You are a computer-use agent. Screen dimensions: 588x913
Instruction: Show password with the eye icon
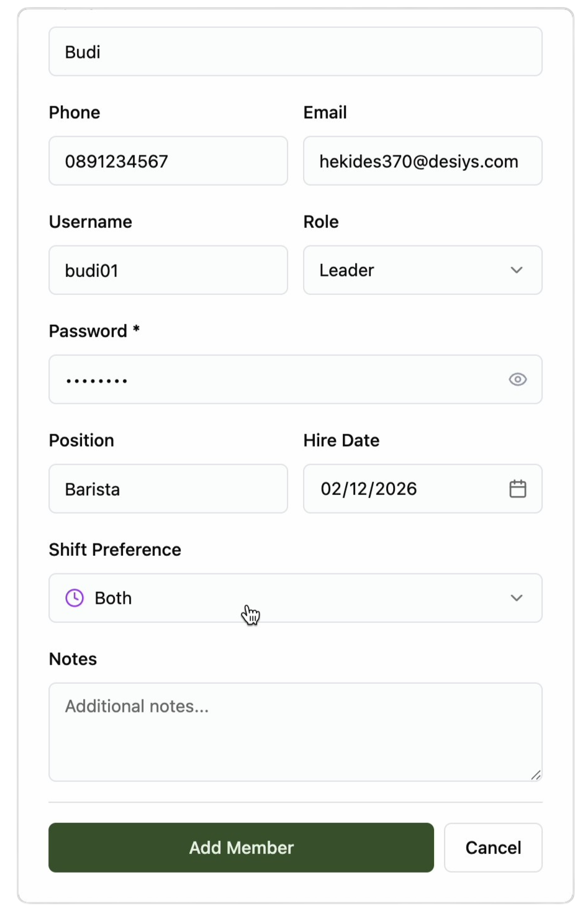coord(517,379)
